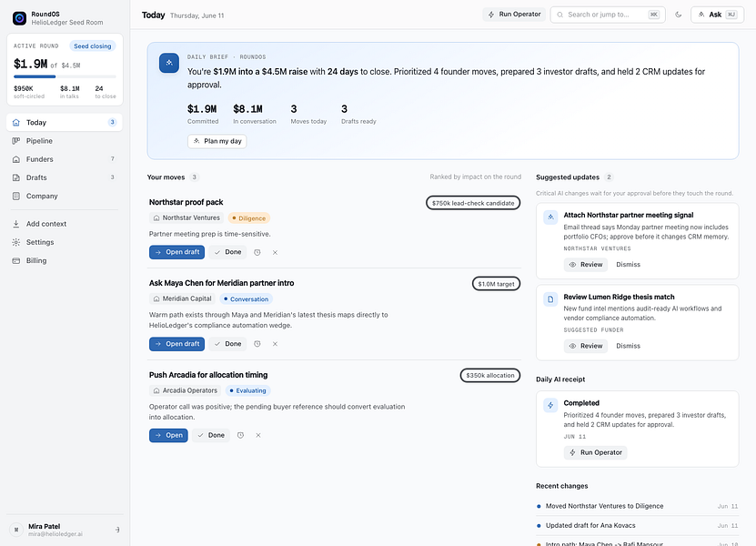
Task: Click the Conversation status tag
Action: coord(247,299)
